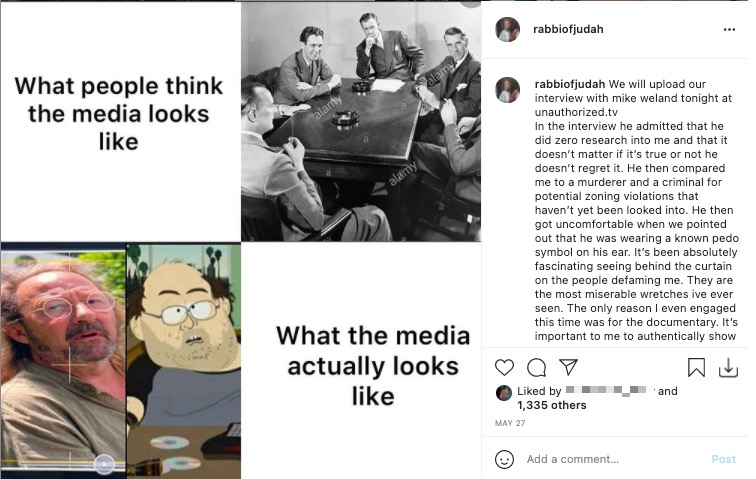
Task: Open the MAY 27 post date link
Action: [x=510, y=424]
